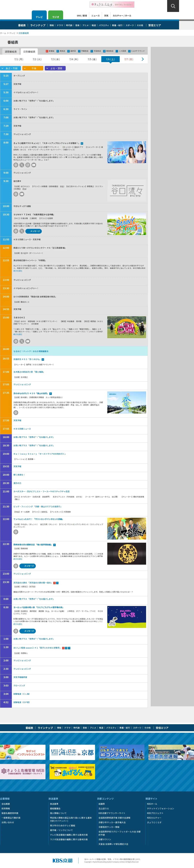
Task: Open X icon for うまDOKI
Action: pyautogui.click(x=22, y=341)
